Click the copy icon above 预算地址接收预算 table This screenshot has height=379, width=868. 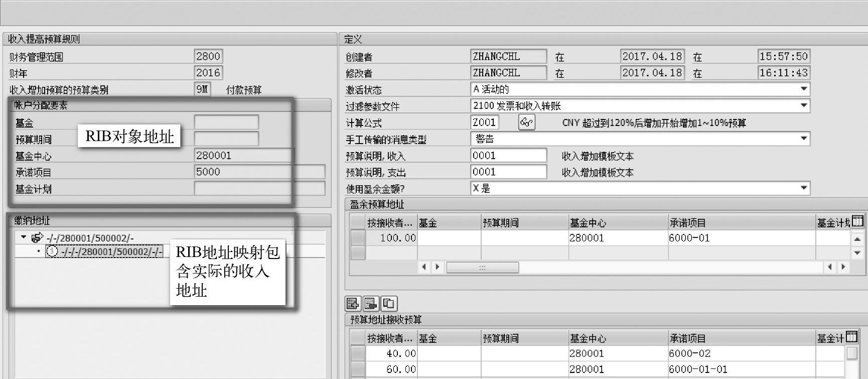pos(389,303)
